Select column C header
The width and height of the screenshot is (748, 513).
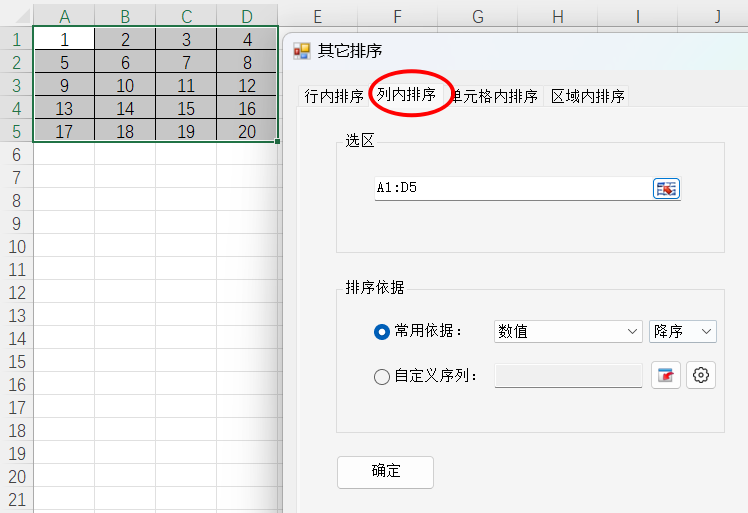pos(186,17)
